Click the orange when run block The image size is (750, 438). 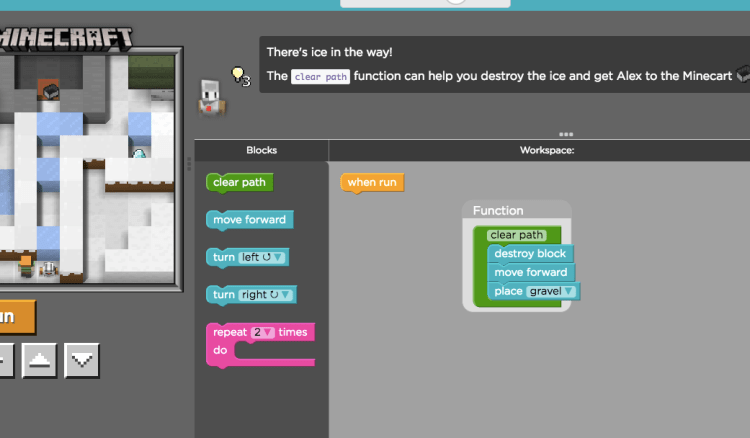pyautogui.click(x=372, y=183)
